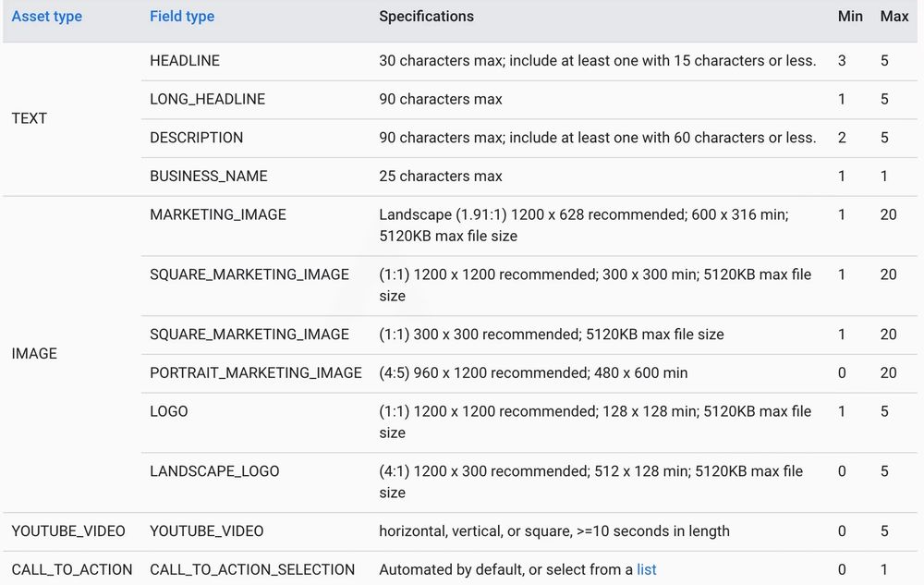This screenshot has width=924, height=585.
Task: Click the MARKETING_IMAGE landscape field cell
Action: (x=218, y=214)
